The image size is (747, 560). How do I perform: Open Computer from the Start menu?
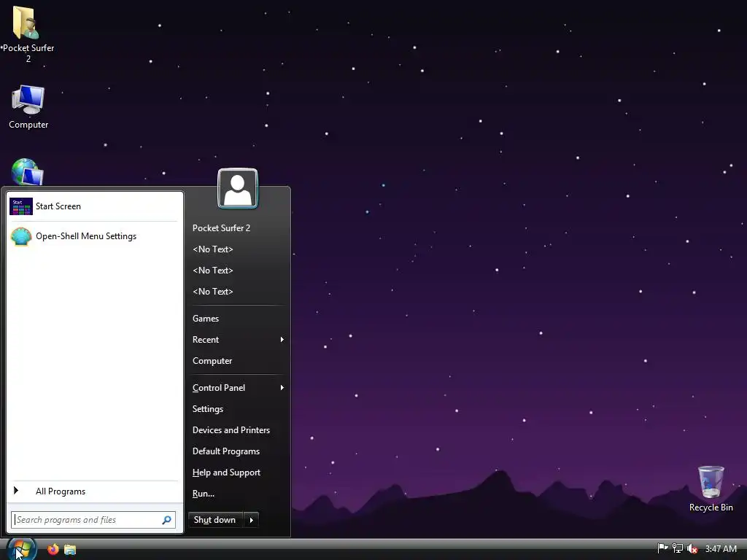point(212,361)
